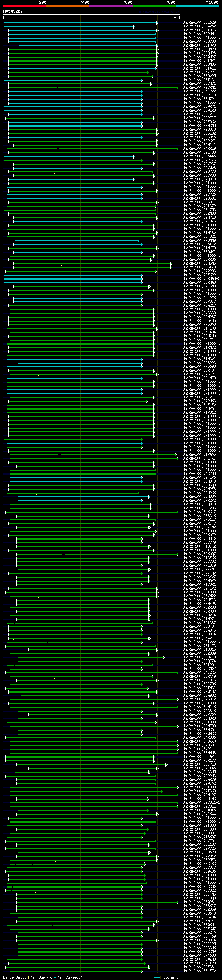The width and height of the screenshot is (222, 980).
Task: Select the UniRef100_C1GEX6 label
Action: pyautogui.click(x=199, y=558)
